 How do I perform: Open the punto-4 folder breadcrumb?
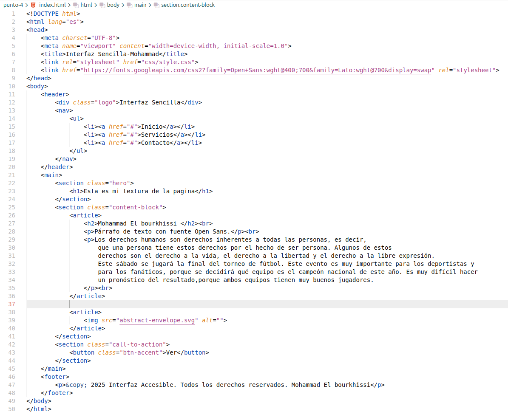13,5
